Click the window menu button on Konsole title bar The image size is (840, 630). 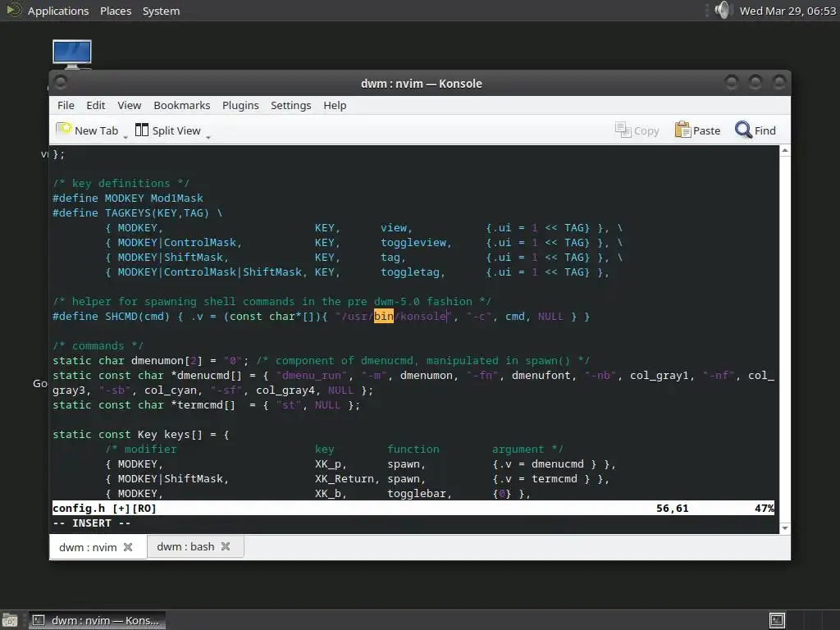pos(61,83)
